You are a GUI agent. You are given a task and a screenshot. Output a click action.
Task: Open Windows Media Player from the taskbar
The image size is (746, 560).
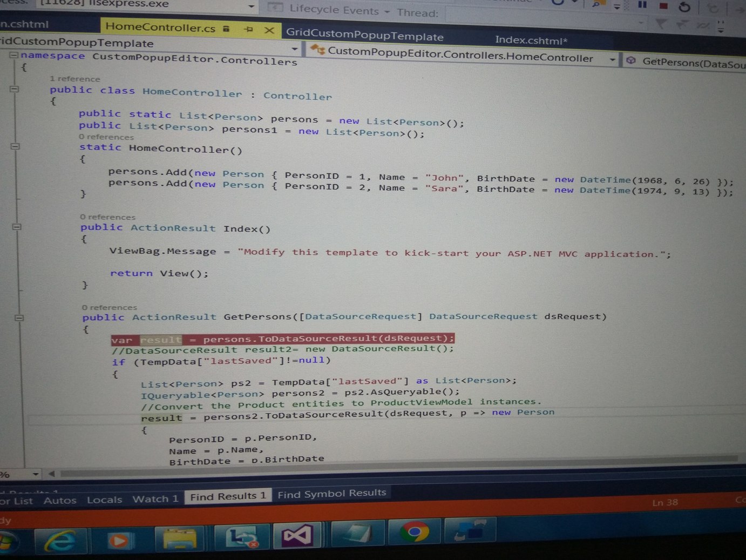pos(119,540)
